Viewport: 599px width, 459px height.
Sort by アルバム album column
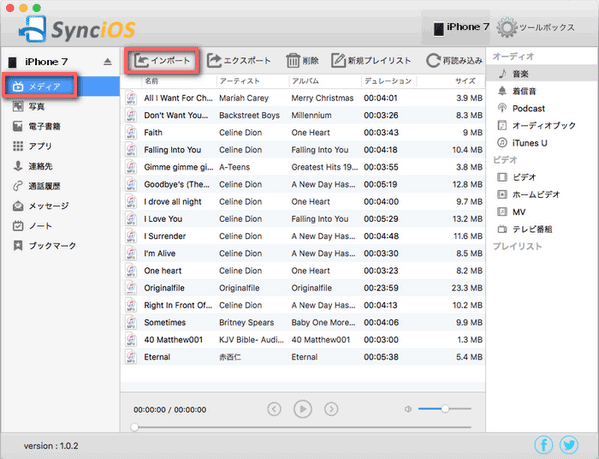[x=305, y=81]
